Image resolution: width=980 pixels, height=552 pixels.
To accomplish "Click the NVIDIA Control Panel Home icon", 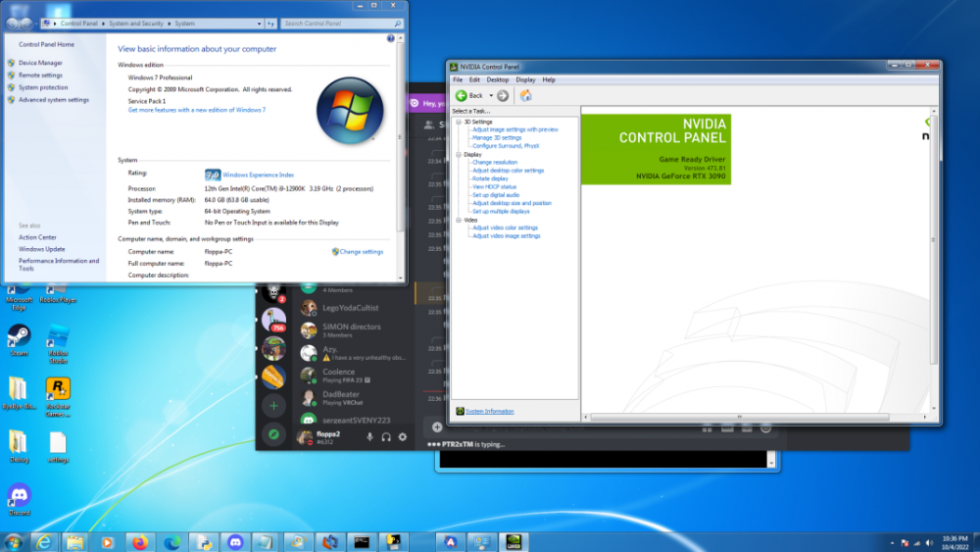I will 525,95.
